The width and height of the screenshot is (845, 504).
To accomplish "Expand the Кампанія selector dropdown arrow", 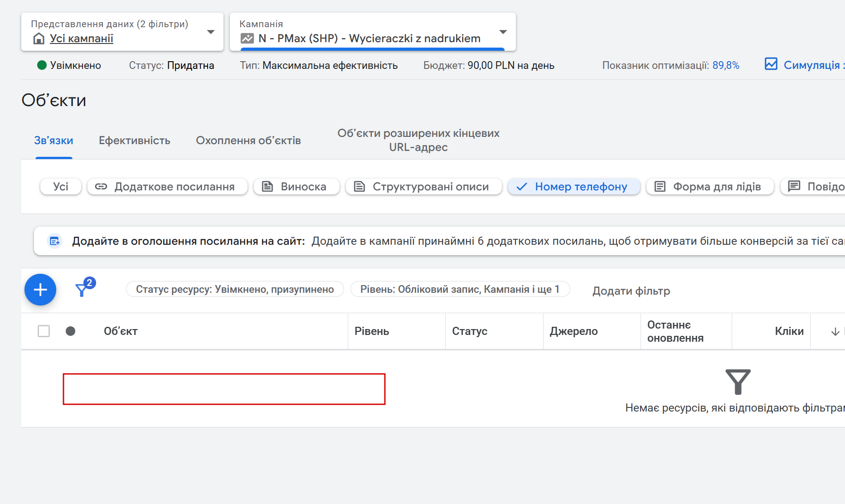I will pos(503,32).
